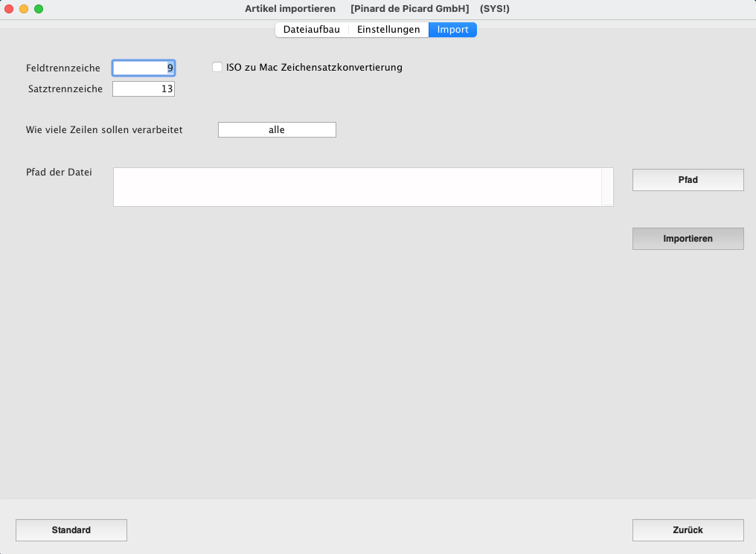
Task: Minimize the window with yellow button
Action: pyautogui.click(x=24, y=9)
